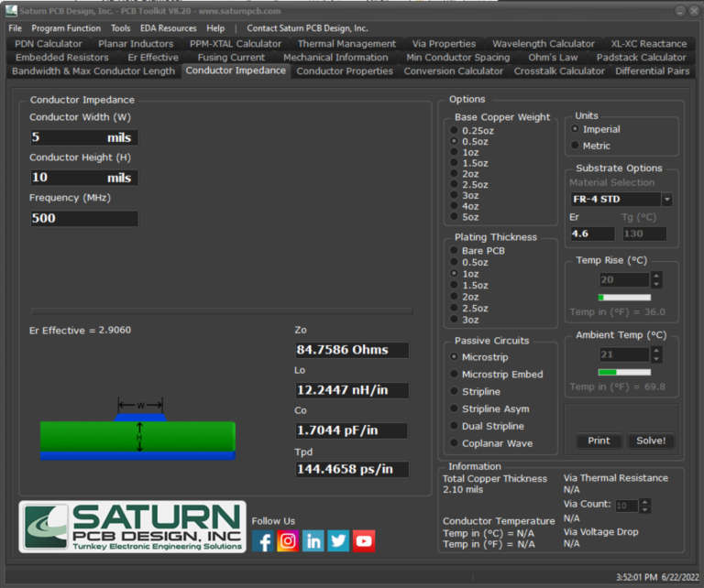The width and height of the screenshot is (704, 588).
Task: Click the microstrip cross-section diagram
Action: (137, 430)
